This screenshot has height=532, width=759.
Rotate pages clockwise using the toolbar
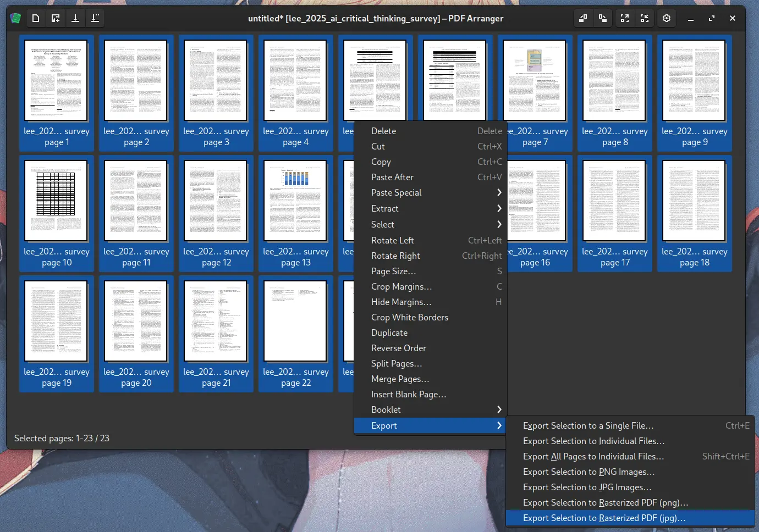[603, 18]
